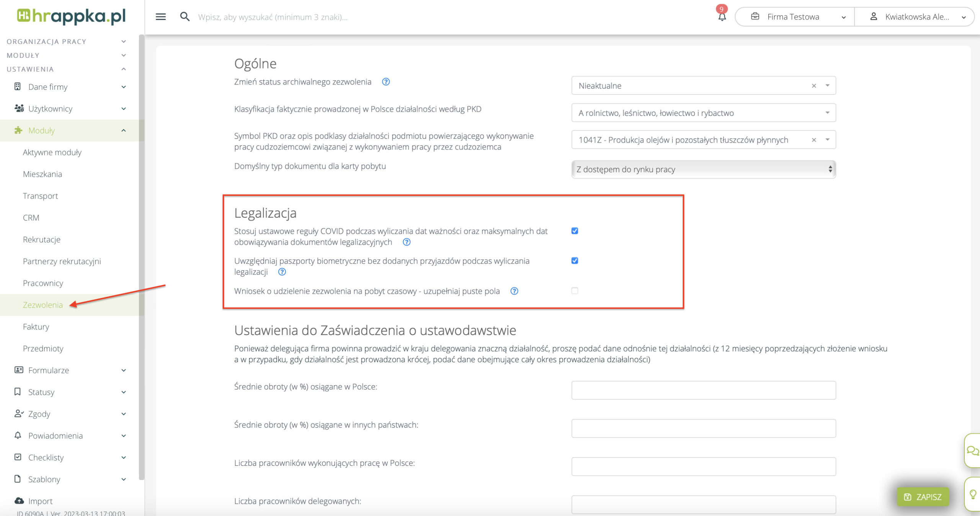Viewport: 980px width, 516px height.
Task: Go to Aktywne moduły menu item
Action: click(52, 152)
